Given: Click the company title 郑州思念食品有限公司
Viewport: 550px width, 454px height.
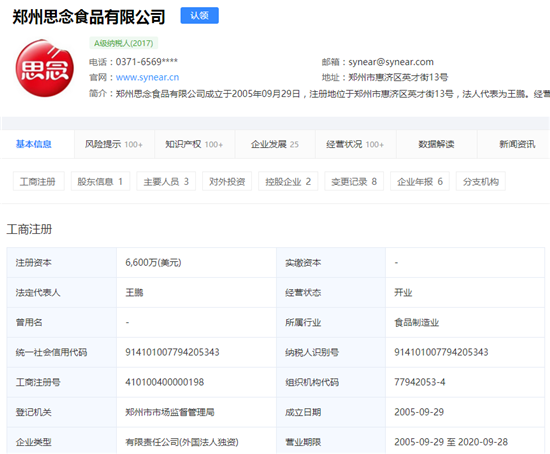Looking at the screenshot, I should 89,17.
